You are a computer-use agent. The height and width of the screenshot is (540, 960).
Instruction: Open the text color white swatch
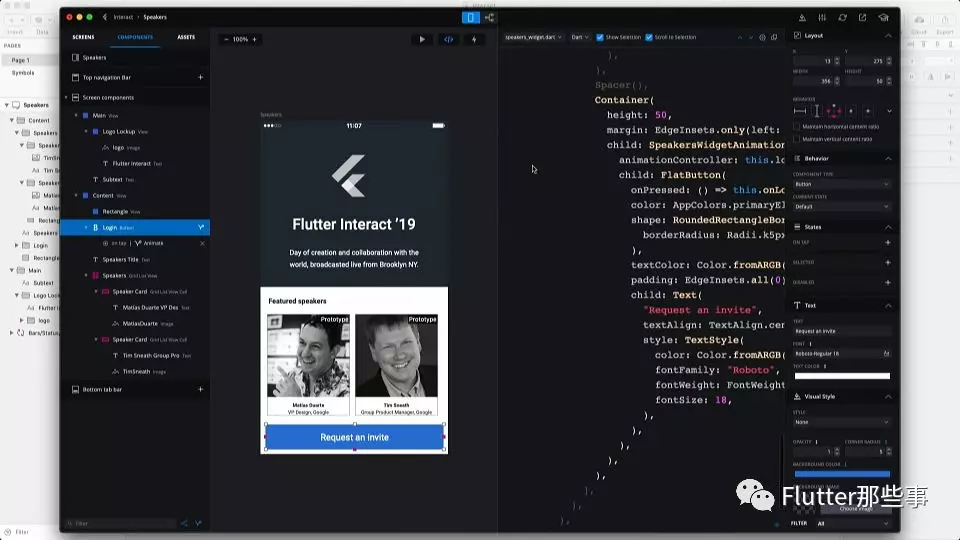[x=842, y=376]
